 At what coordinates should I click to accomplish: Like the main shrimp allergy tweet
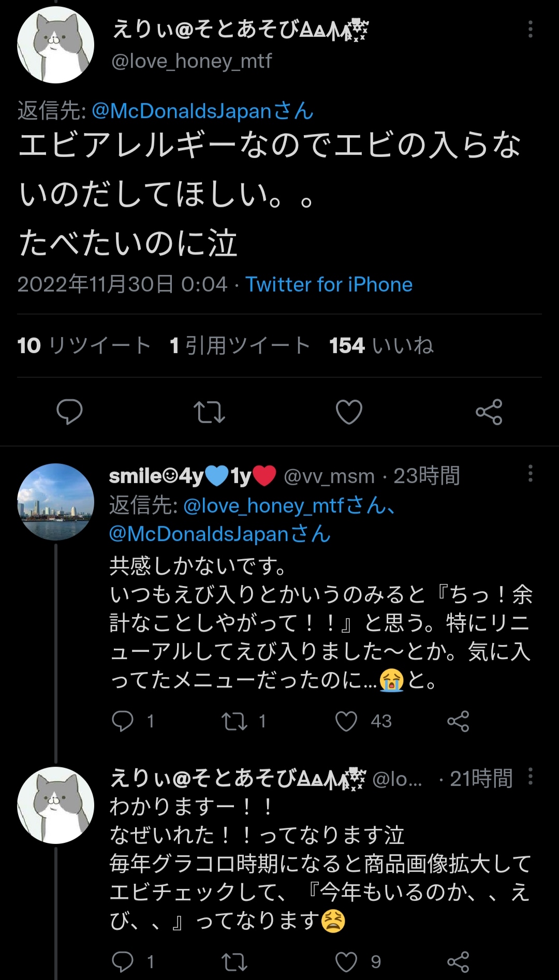[349, 412]
